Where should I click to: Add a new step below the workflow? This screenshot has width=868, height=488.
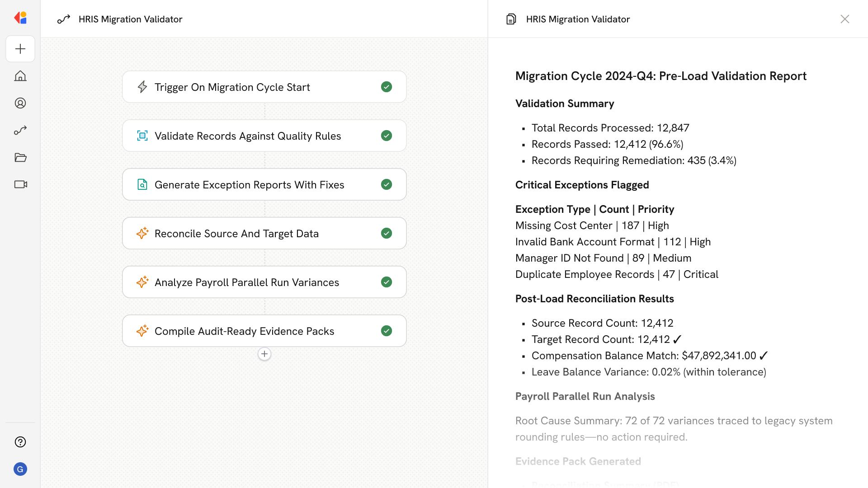(264, 354)
